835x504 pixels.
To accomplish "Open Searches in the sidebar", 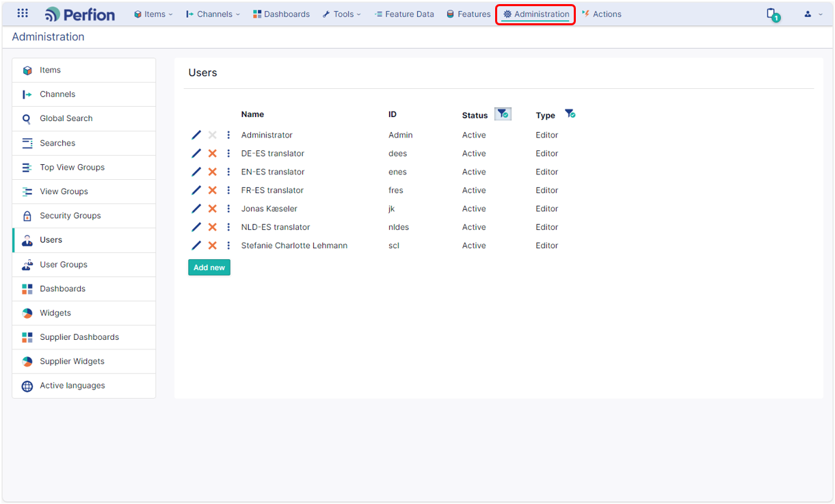I will [84, 143].
